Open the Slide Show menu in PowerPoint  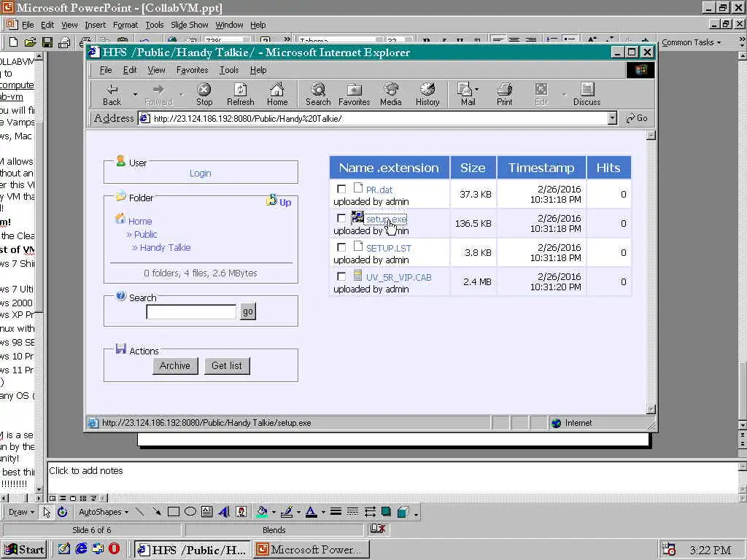click(189, 25)
